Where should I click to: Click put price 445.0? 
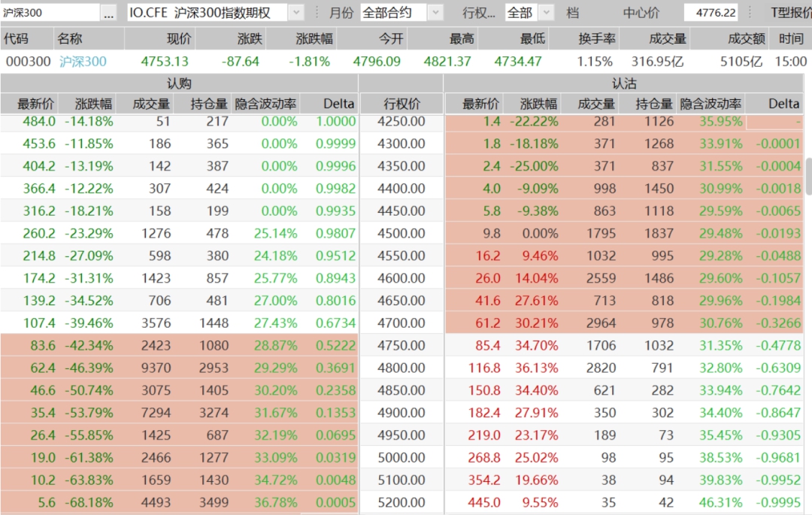[x=484, y=502]
